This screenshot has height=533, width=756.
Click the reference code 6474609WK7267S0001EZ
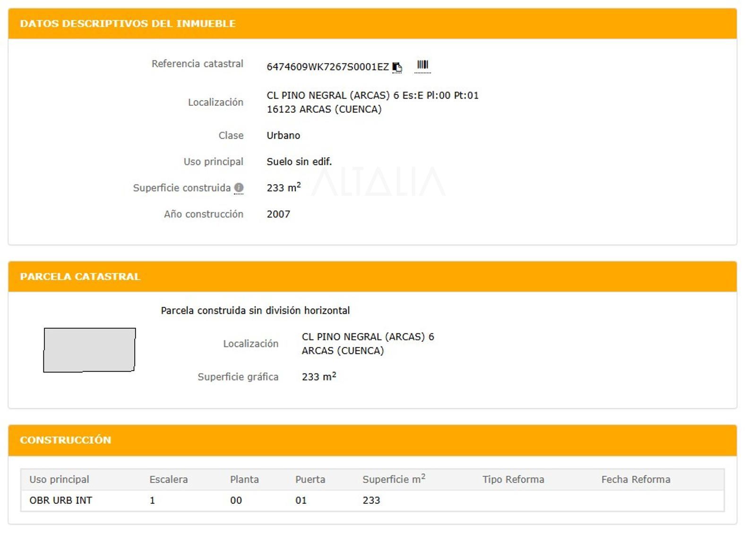(327, 67)
